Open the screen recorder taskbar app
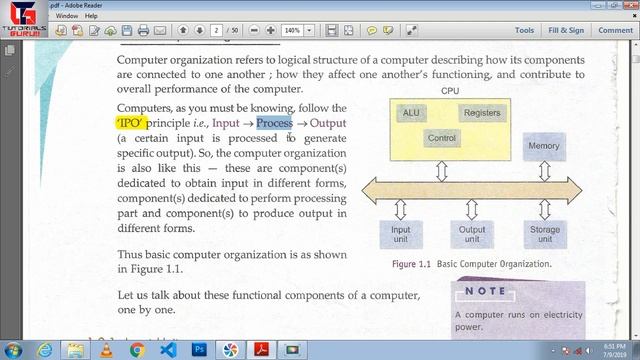640x360 pixels. [292, 350]
